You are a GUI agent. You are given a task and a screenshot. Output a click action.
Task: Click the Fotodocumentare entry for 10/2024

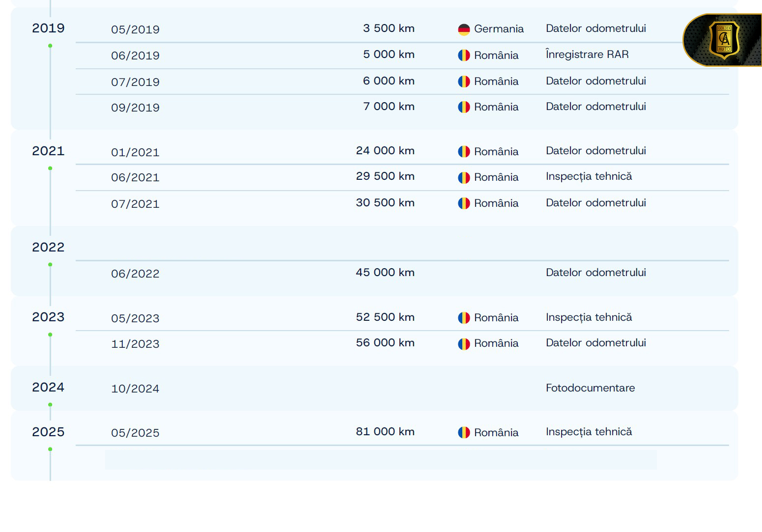590,388
